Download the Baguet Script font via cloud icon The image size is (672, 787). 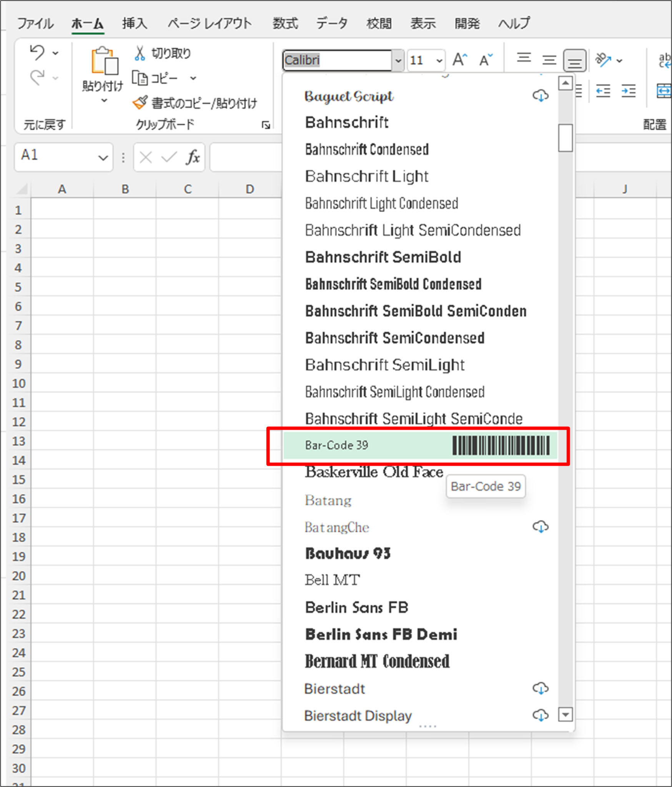coord(540,96)
